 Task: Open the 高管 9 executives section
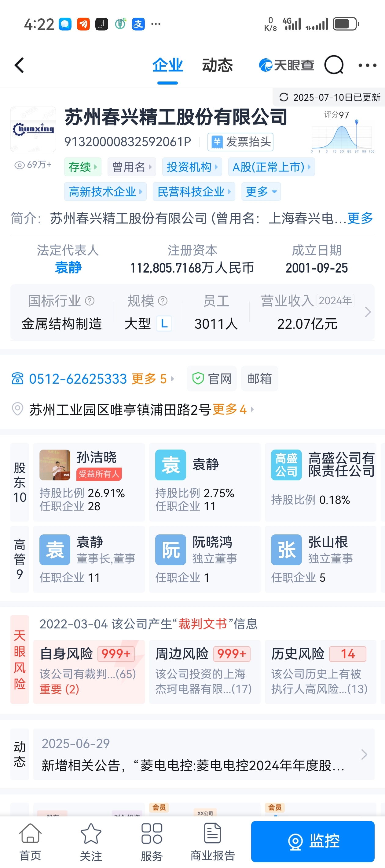[20, 559]
